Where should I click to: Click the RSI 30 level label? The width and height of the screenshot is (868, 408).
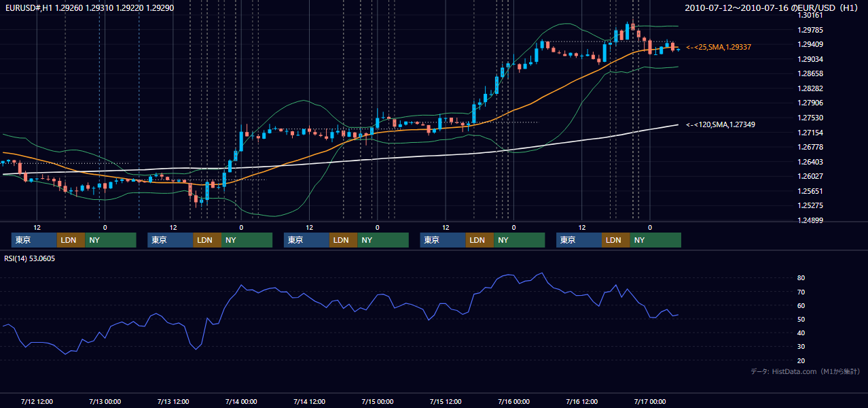[801, 346]
